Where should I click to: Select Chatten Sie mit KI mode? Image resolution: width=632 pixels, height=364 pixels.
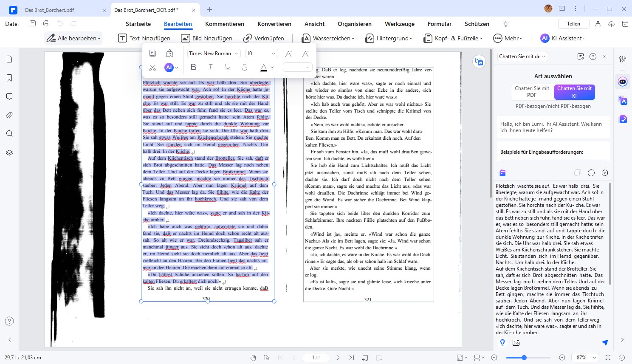pyautogui.click(x=574, y=92)
